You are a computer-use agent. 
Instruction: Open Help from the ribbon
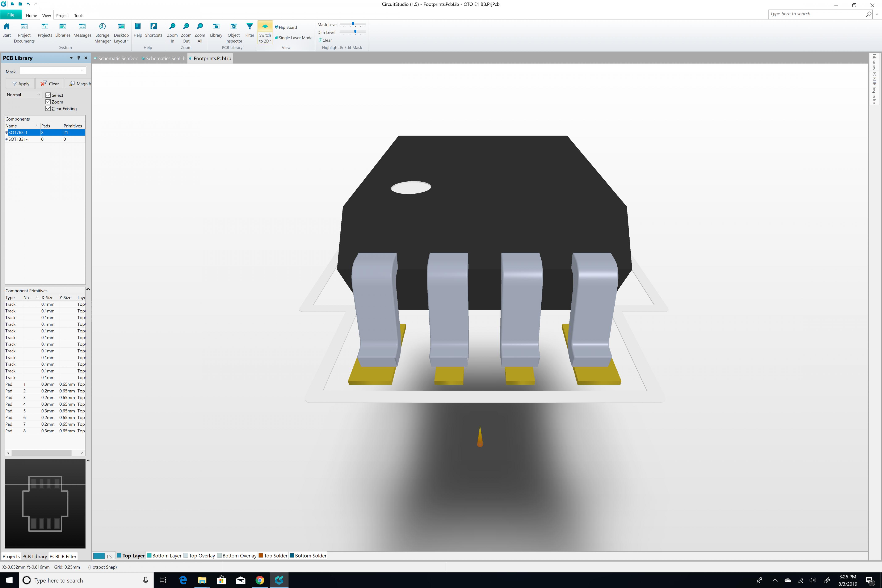pyautogui.click(x=138, y=30)
